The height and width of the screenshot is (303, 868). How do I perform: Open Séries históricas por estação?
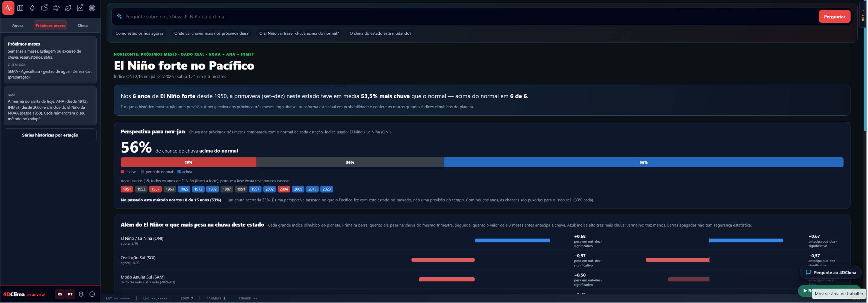(x=50, y=135)
